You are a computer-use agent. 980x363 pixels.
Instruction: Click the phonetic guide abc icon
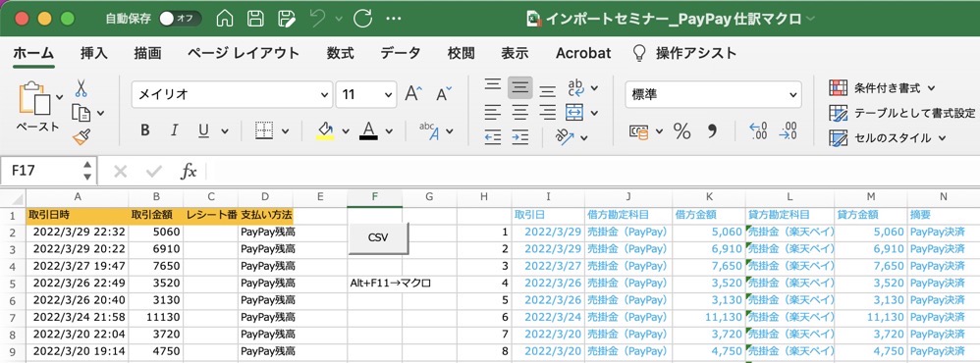click(429, 130)
